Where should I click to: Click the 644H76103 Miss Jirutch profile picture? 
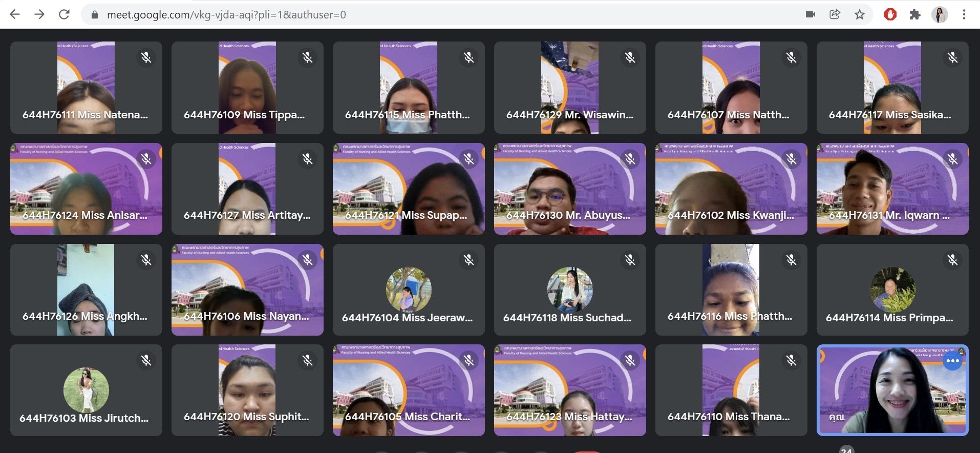click(86, 389)
